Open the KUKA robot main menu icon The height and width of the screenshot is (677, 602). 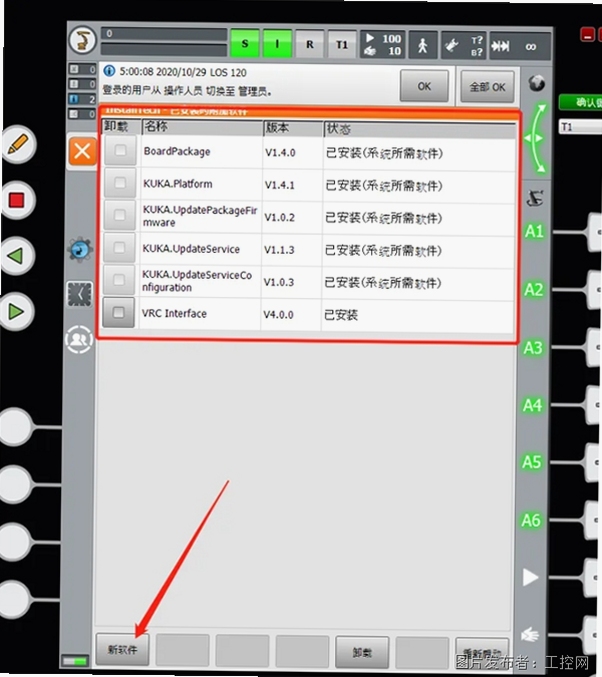click(x=82, y=40)
